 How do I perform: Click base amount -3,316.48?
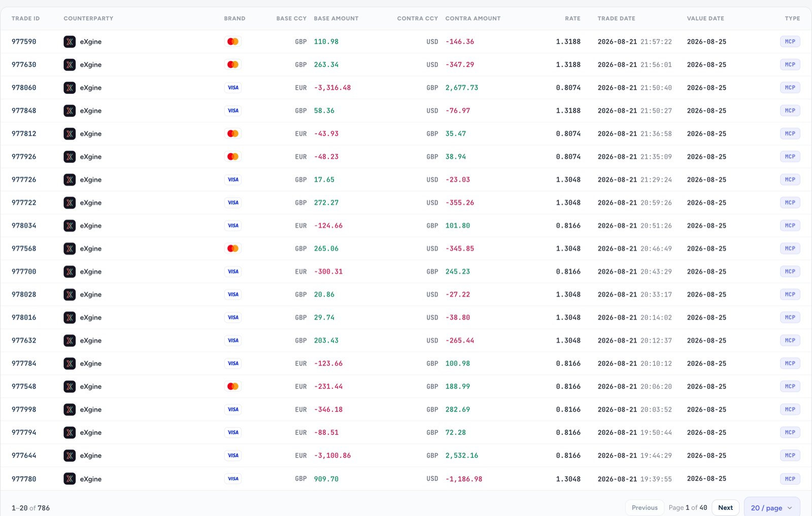tap(332, 88)
